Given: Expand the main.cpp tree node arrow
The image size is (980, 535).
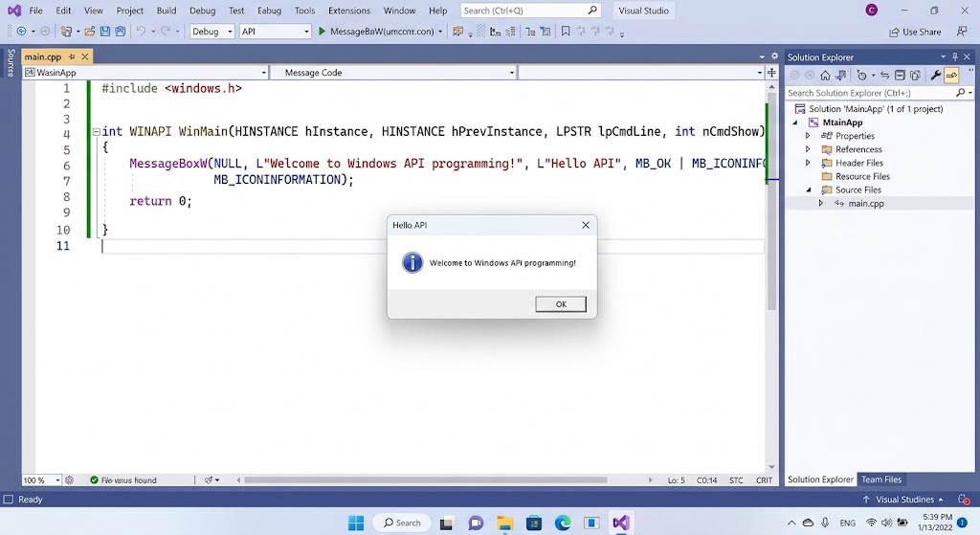Looking at the screenshot, I should click(820, 203).
